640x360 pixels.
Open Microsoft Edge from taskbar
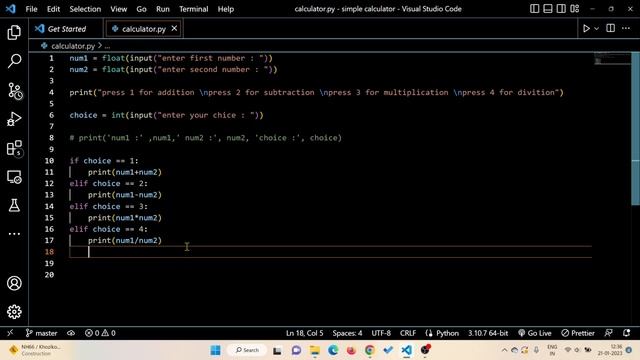(333, 350)
